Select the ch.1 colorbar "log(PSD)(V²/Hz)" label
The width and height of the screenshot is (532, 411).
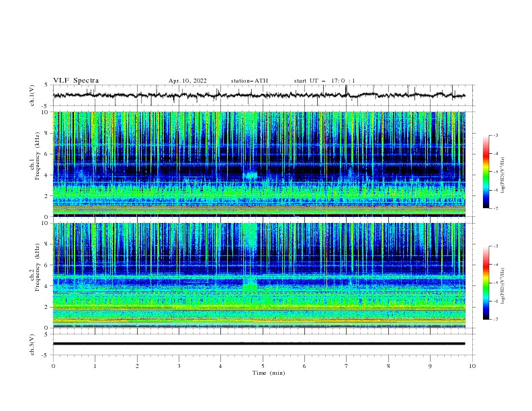(x=502, y=175)
